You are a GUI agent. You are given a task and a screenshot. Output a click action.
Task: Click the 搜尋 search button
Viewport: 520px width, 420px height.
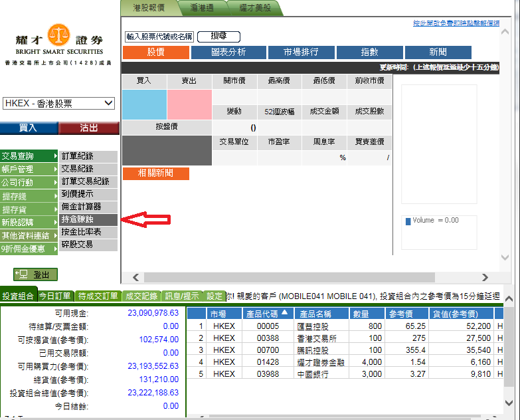coord(218,37)
